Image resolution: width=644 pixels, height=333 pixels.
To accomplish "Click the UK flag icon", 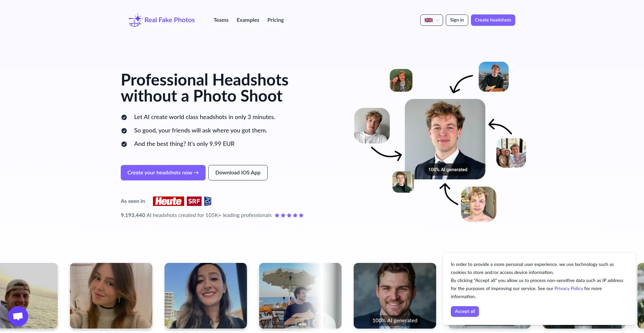I will point(428,20).
